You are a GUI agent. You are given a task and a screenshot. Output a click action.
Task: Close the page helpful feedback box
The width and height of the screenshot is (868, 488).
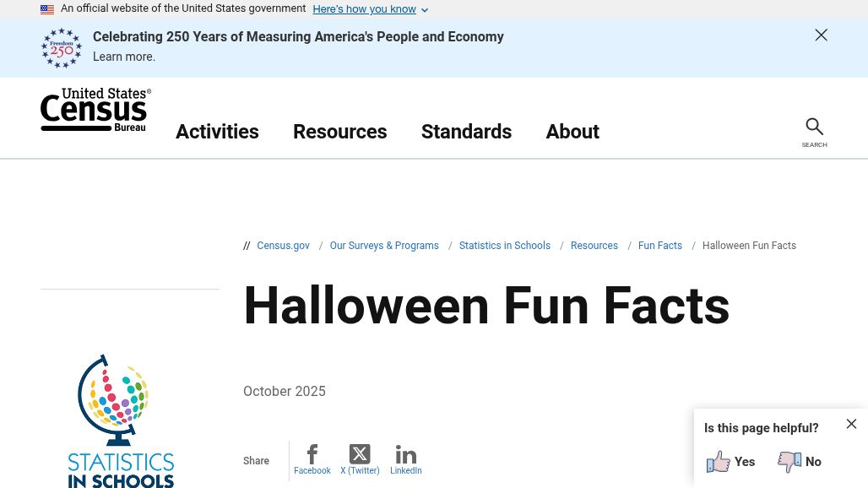coord(851,424)
